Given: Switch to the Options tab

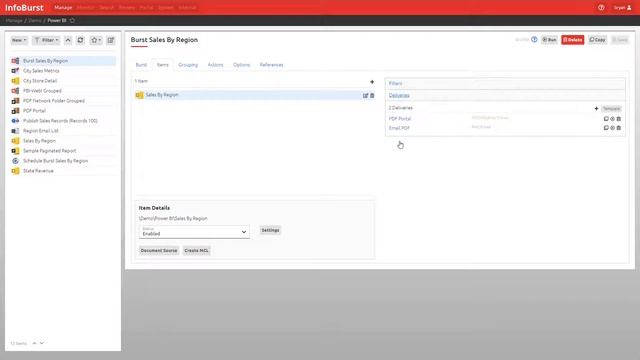Looking at the screenshot, I should (x=241, y=65).
